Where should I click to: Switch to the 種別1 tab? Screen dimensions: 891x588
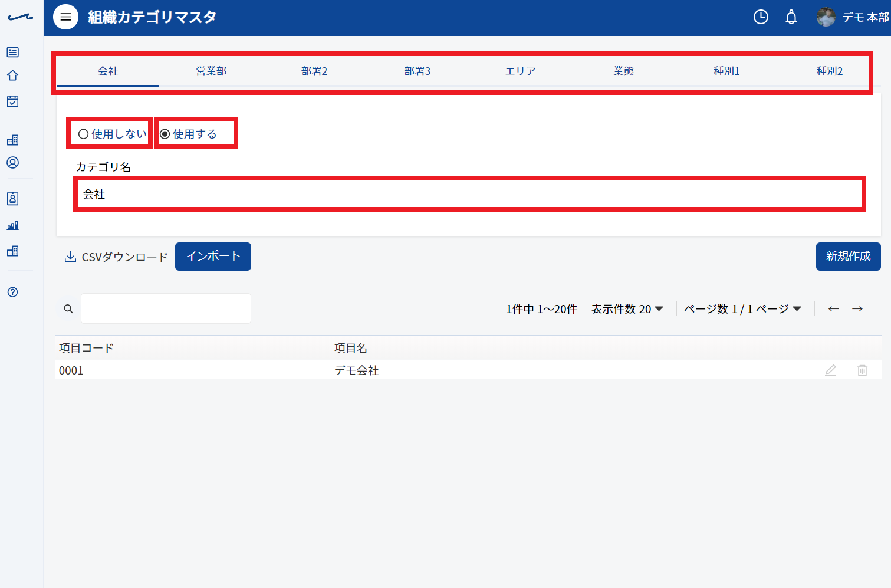pos(726,71)
